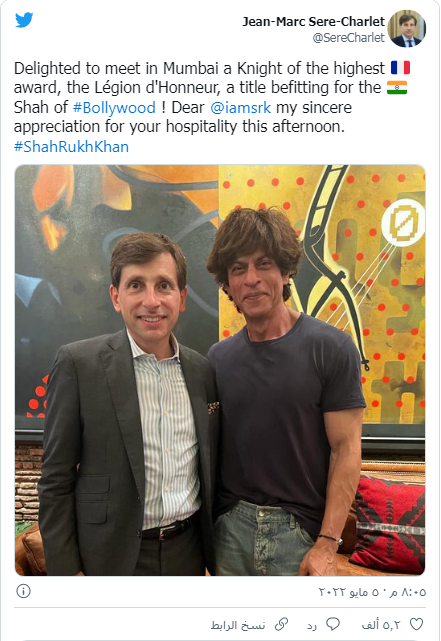Screen dimensions: 441x641
Task: Click the @SereCharlet handle
Action: pos(349,38)
